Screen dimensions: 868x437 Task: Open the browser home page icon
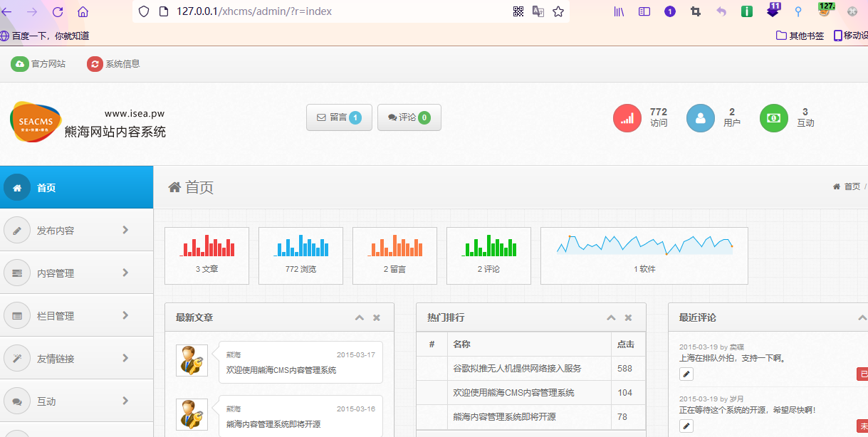(83, 11)
